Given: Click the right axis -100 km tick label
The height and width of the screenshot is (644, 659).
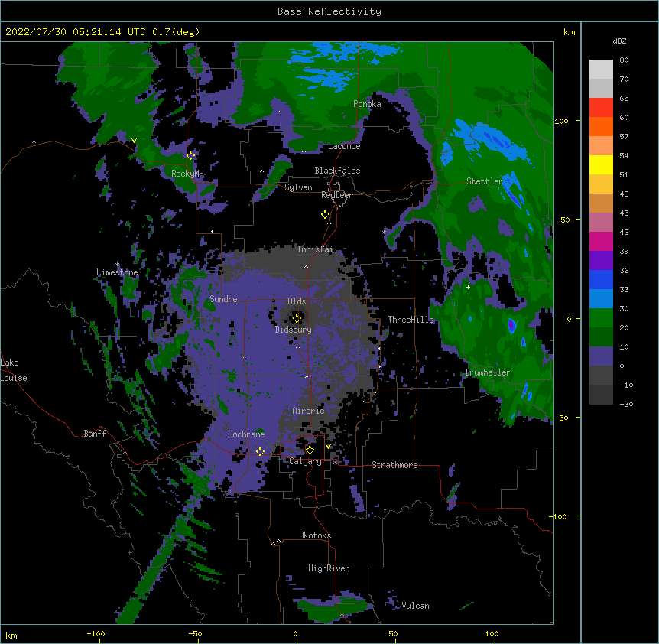Looking at the screenshot, I should coord(558,516).
